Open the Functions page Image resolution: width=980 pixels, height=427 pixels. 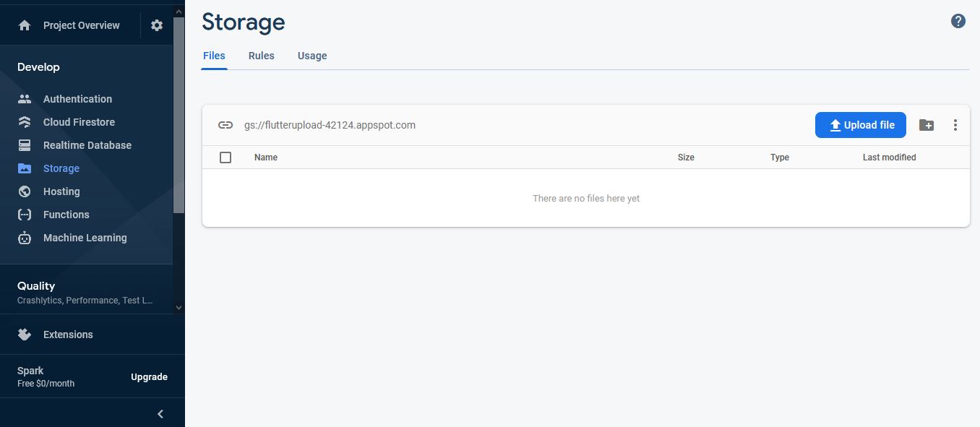[x=66, y=215]
